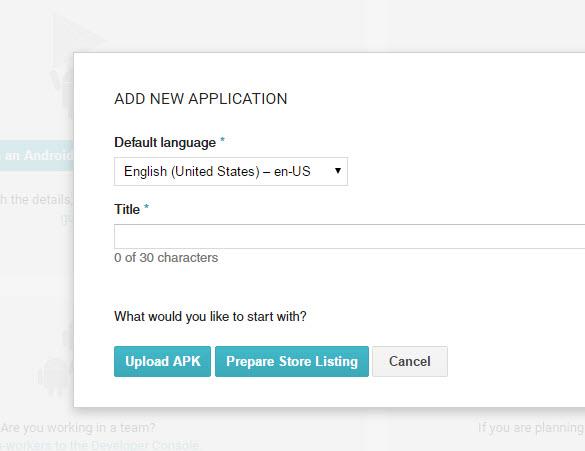Click the dimmed If you are planning text

tap(531, 427)
